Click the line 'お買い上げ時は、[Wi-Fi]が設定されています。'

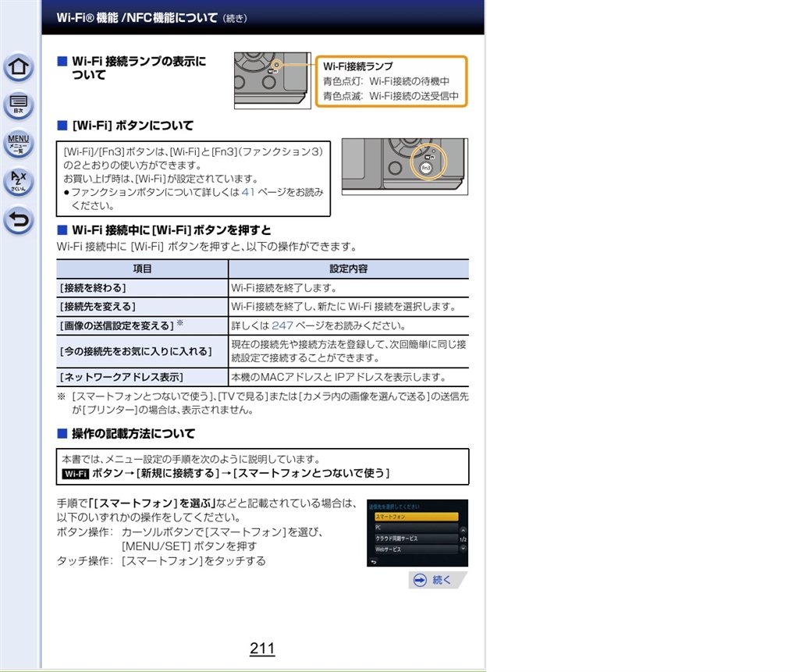coord(161,179)
